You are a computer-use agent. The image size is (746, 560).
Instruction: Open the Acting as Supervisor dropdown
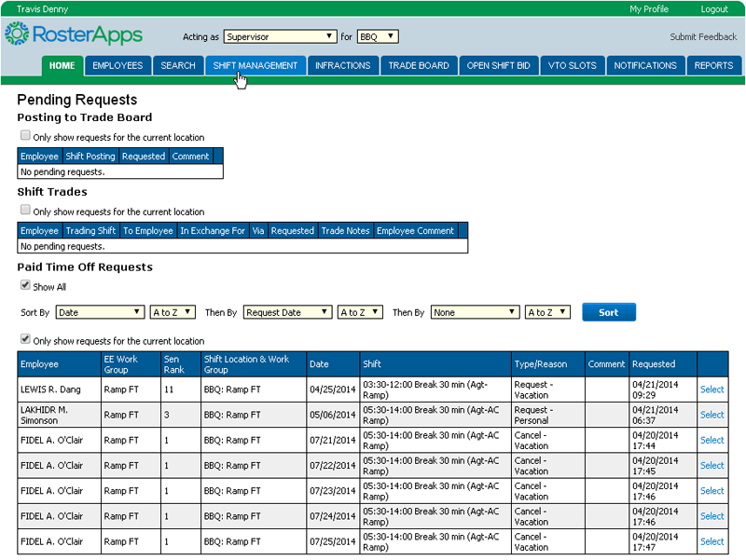pos(280,36)
